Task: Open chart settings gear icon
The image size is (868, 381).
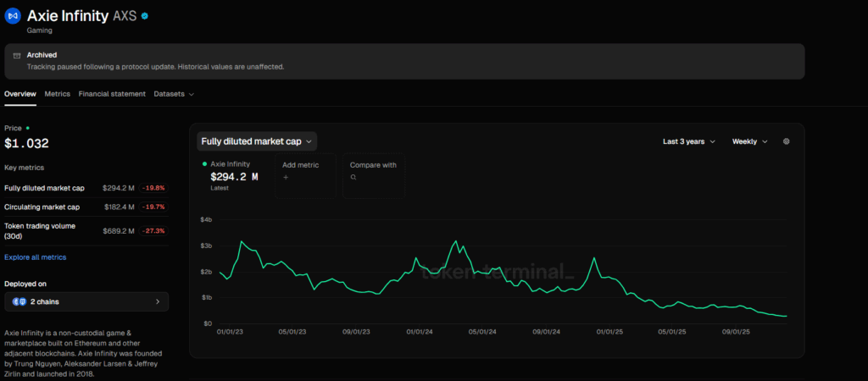Action: point(786,141)
